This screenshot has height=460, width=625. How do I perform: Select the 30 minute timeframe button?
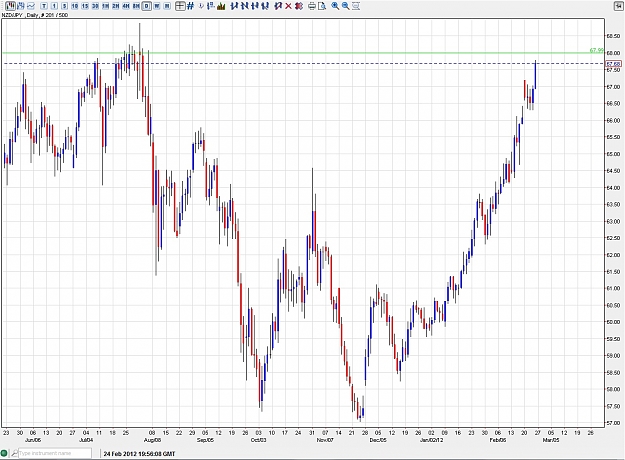pyautogui.click(x=95, y=6)
